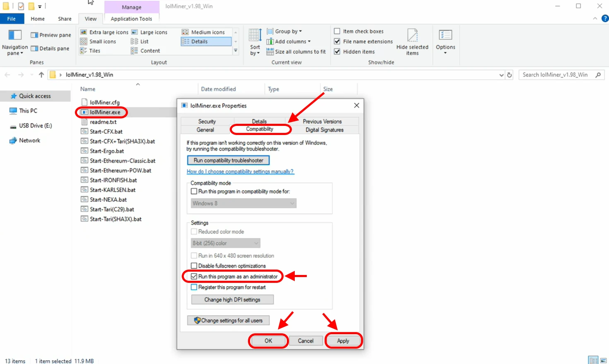
Task: Go up one folder with arrow icon
Action: point(41,75)
